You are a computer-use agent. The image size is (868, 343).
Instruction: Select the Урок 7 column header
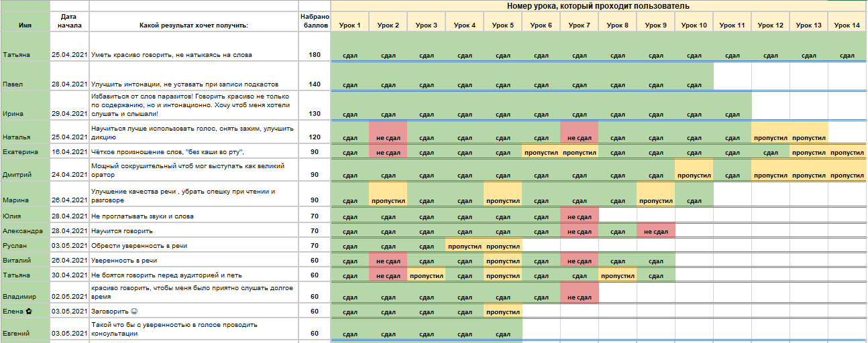click(x=579, y=25)
